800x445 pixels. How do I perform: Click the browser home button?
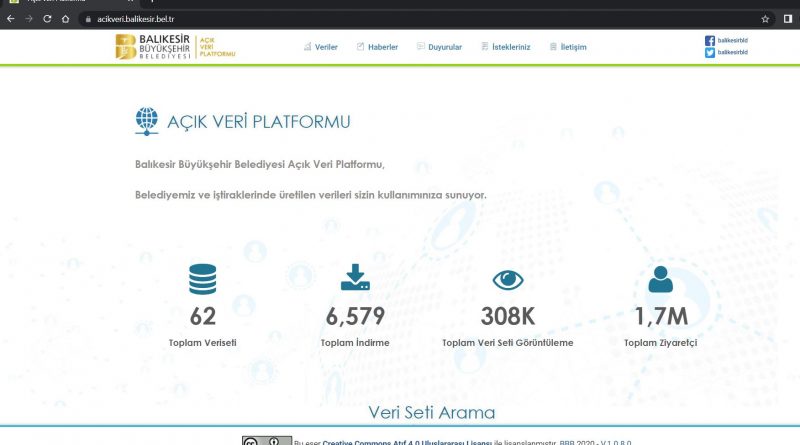pyautogui.click(x=67, y=18)
